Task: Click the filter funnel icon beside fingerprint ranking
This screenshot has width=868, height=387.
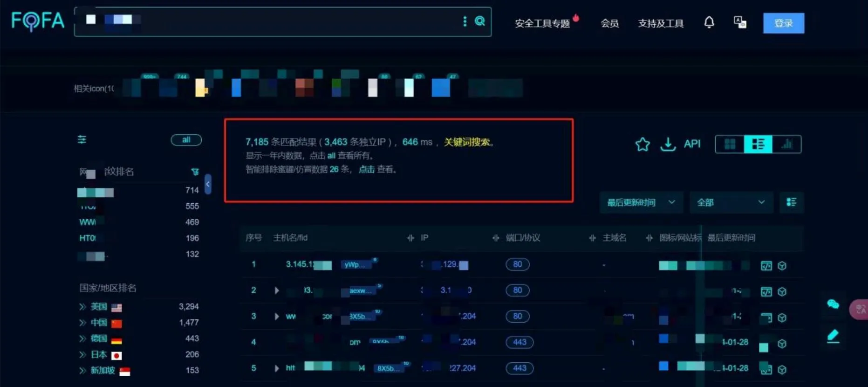Action: click(x=195, y=172)
